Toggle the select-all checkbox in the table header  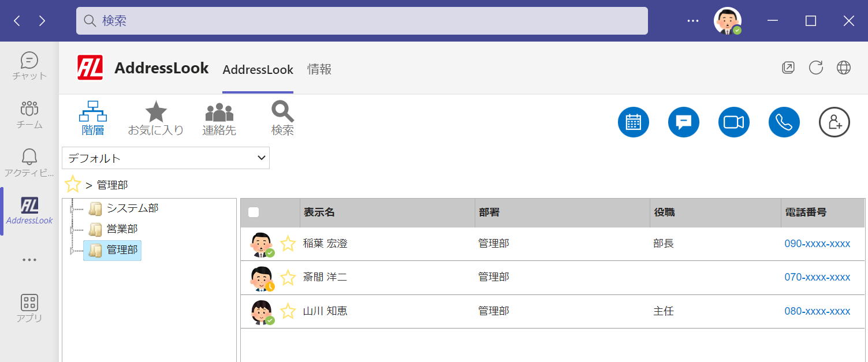pos(253,212)
